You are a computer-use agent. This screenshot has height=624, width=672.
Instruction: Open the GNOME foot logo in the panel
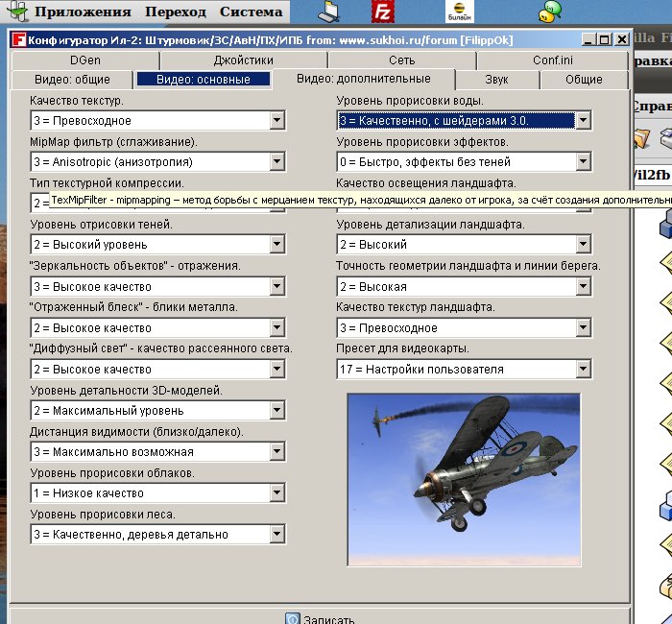pos(17,12)
